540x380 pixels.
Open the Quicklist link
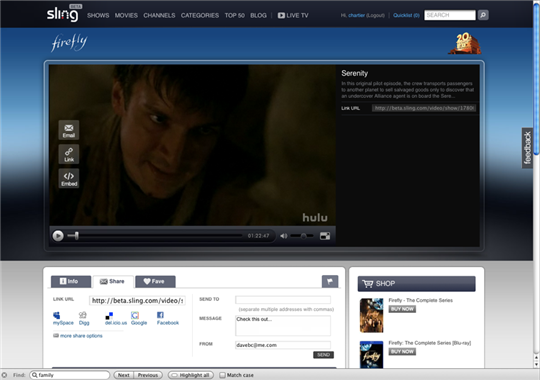click(x=406, y=15)
